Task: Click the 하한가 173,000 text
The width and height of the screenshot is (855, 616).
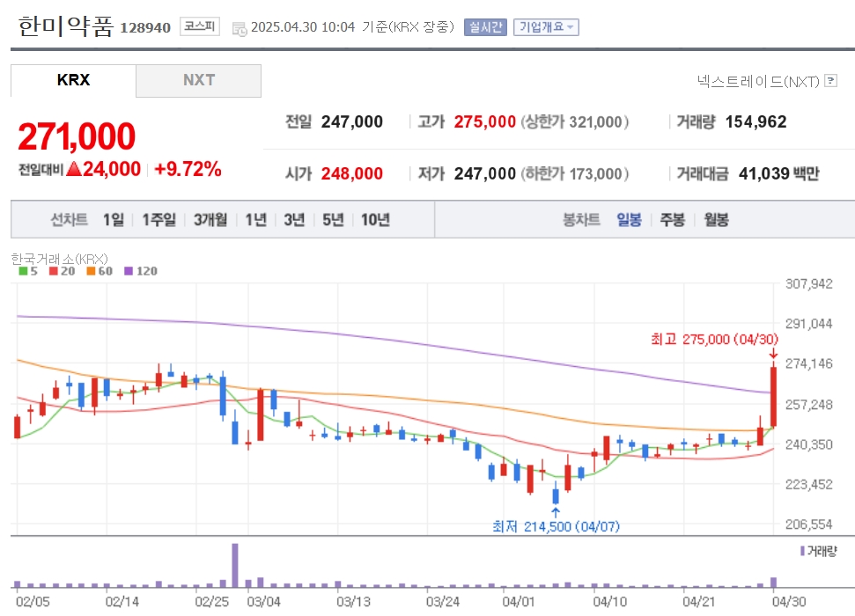Action: (575, 173)
